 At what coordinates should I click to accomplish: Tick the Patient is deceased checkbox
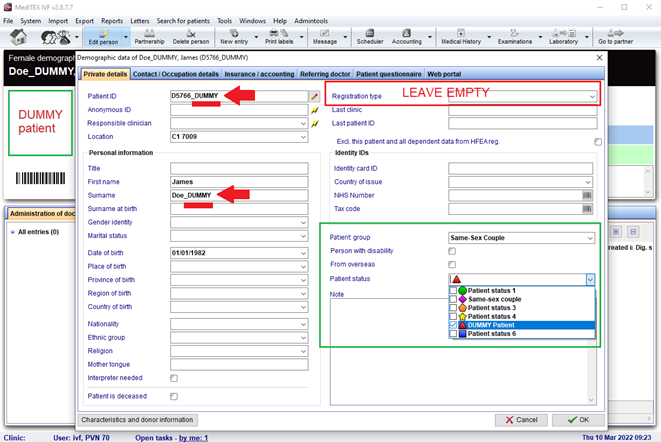(x=174, y=396)
